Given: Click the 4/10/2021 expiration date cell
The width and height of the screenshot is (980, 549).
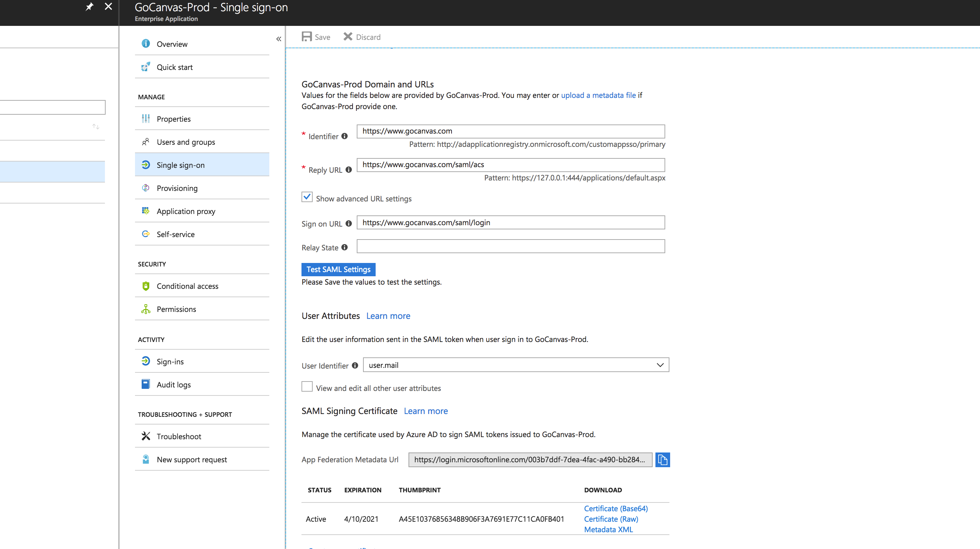Looking at the screenshot, I should [361, 519].
